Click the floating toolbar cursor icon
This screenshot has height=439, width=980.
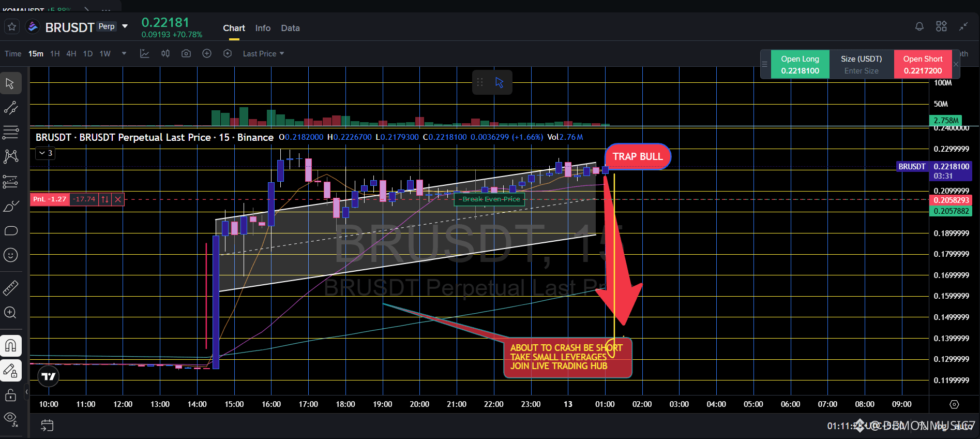(x=499, y=82)
